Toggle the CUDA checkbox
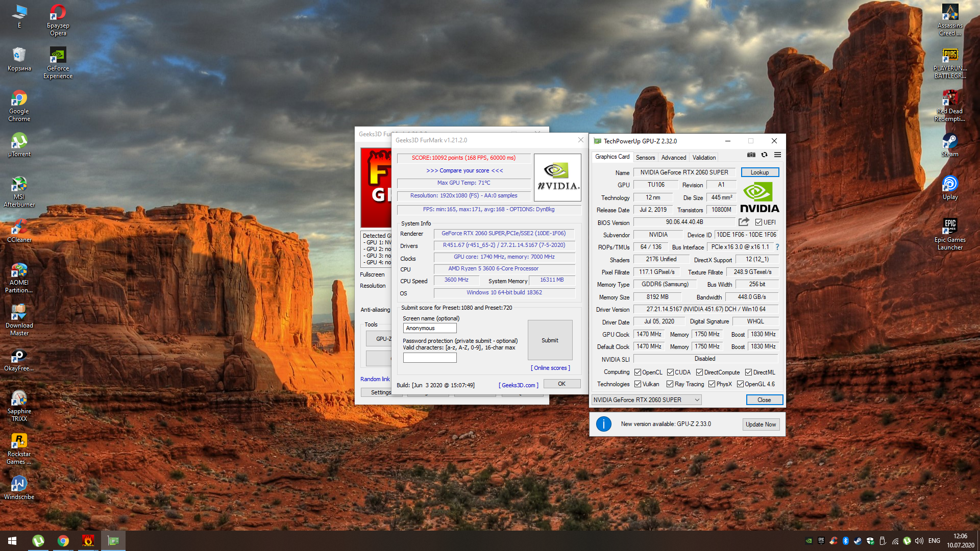 (x=670, y=372)
